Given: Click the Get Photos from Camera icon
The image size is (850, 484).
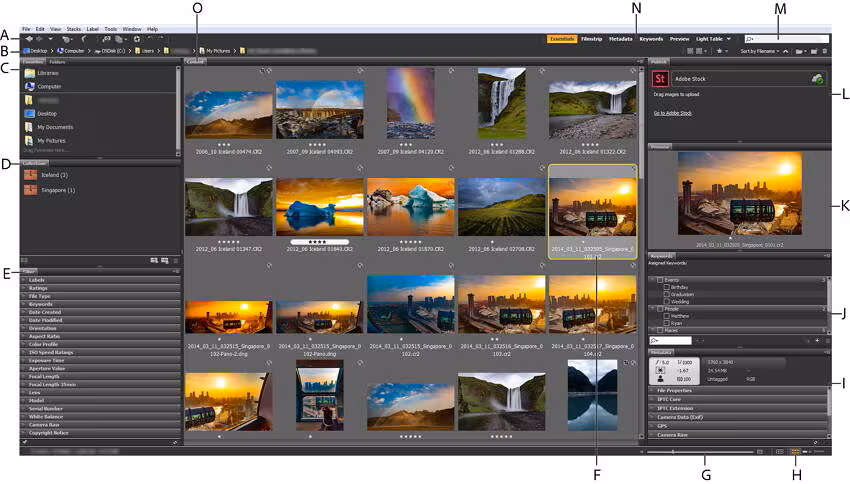Looking at the screenshot, I should pos(107,39).
